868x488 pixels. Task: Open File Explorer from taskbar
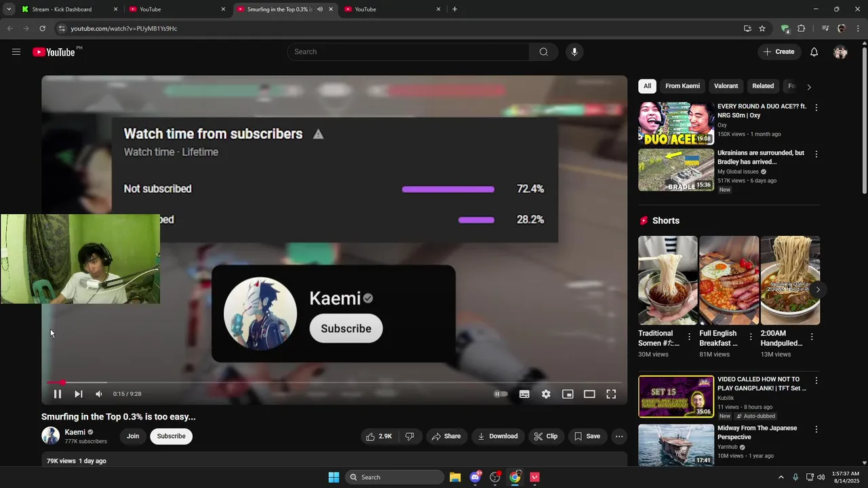455,477
